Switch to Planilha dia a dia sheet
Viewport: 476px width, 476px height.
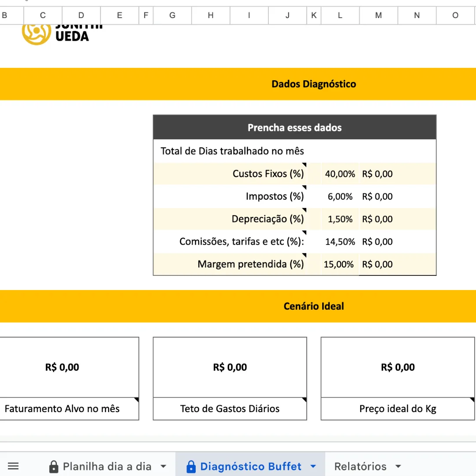point(107,466)
